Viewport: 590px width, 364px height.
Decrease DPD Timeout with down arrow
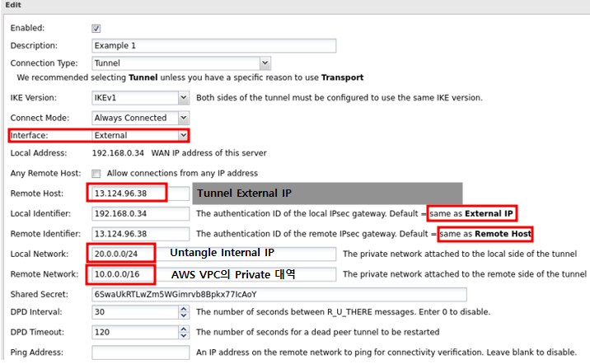click(184, 336)
